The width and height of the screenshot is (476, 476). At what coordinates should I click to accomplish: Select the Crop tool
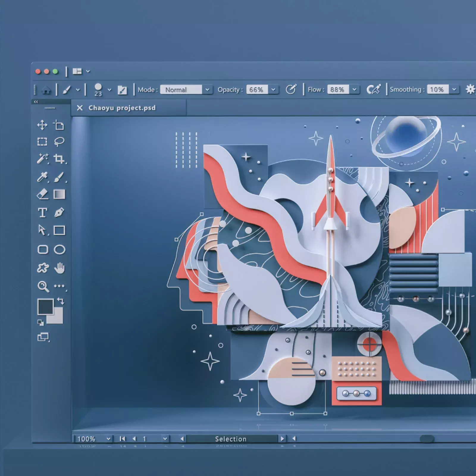[59, 159]
